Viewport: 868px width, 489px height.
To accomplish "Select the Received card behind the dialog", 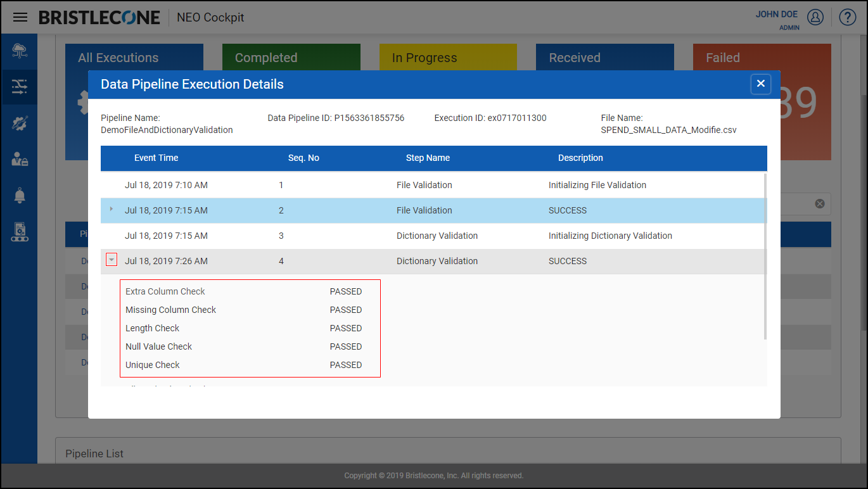I will click(x=605, y=57).
